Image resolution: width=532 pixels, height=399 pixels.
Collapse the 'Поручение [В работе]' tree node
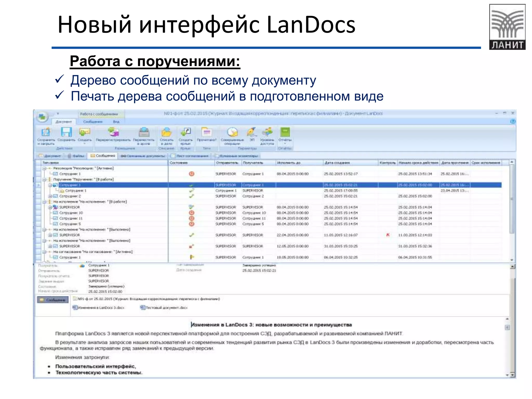[x=44, y=179]
